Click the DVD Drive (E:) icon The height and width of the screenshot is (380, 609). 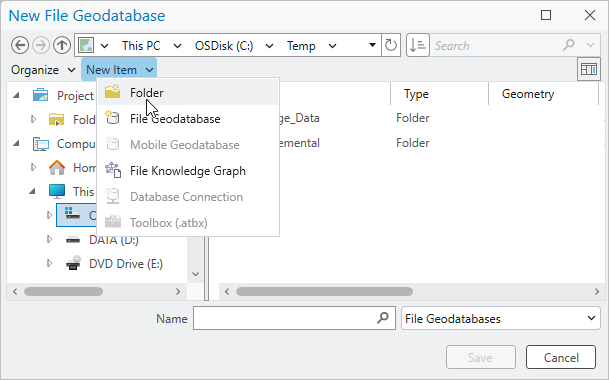coord(73,263)
